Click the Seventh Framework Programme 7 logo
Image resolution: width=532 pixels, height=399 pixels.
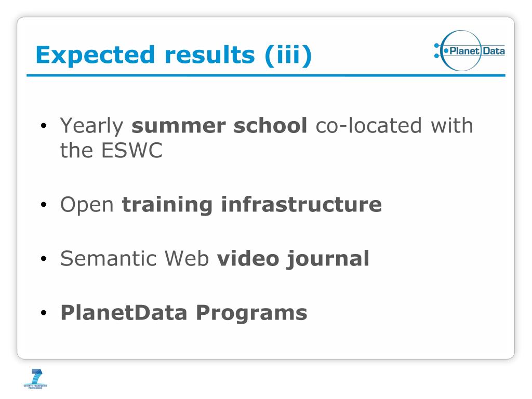35,379
